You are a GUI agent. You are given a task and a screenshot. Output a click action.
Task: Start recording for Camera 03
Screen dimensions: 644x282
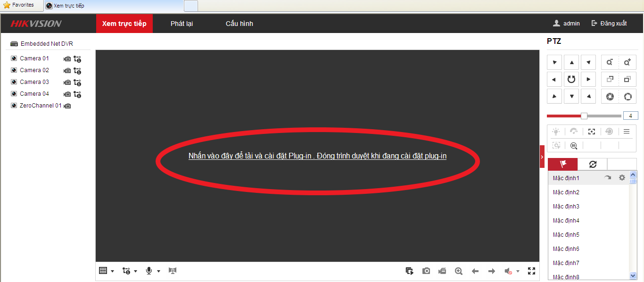coord(67,83)
